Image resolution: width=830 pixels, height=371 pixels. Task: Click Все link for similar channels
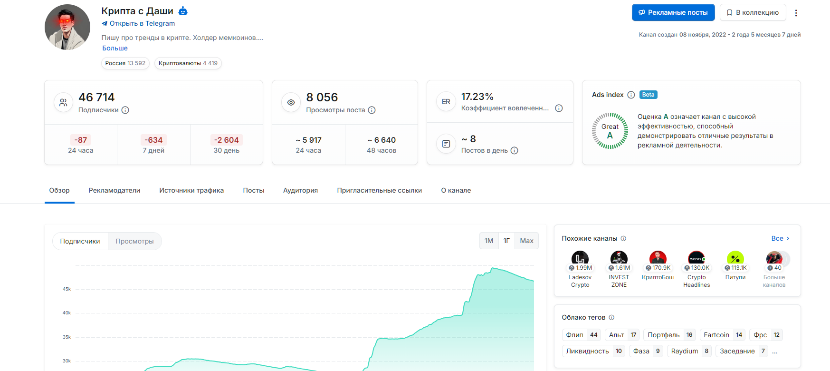pyautogui.click(x=780, y=239)
